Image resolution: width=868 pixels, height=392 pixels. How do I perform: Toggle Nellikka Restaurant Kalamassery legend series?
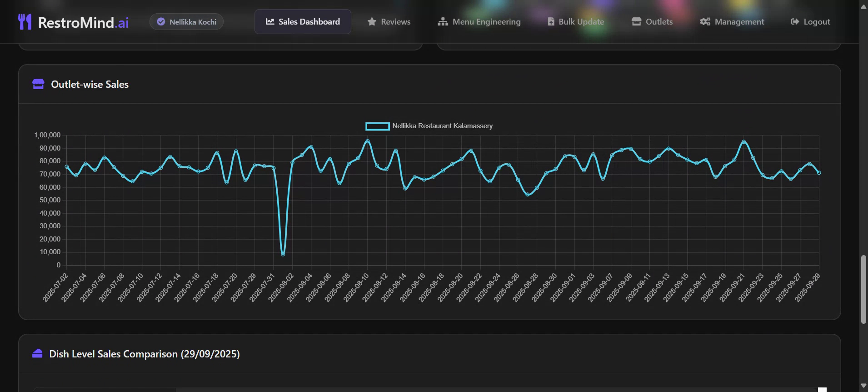point(429,126)
